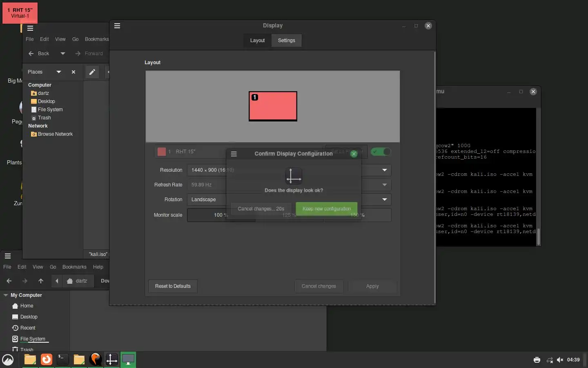Screen dimensions: 588x368
Task: Open the Refresh Rate dropdown arrow
Action: (x=385, y=185)
